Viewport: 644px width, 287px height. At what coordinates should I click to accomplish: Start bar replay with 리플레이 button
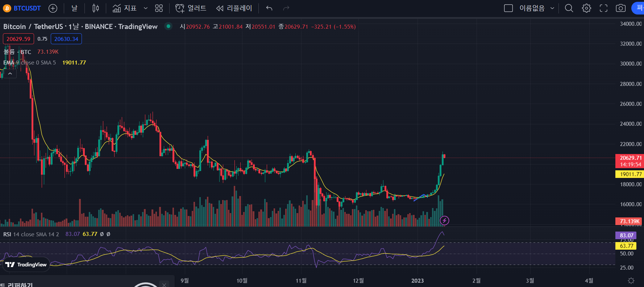click(x=234, y=8)
